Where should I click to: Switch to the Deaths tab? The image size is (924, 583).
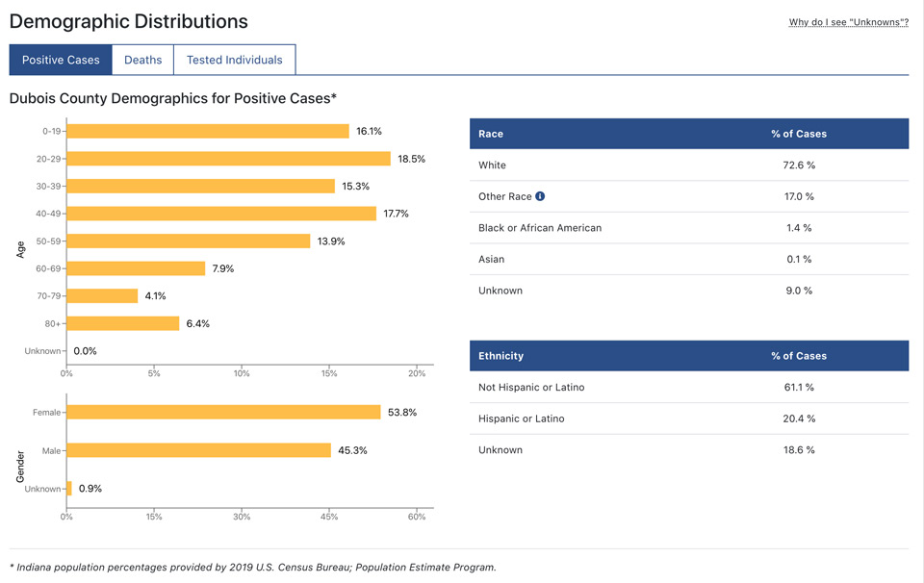[142, 60]
